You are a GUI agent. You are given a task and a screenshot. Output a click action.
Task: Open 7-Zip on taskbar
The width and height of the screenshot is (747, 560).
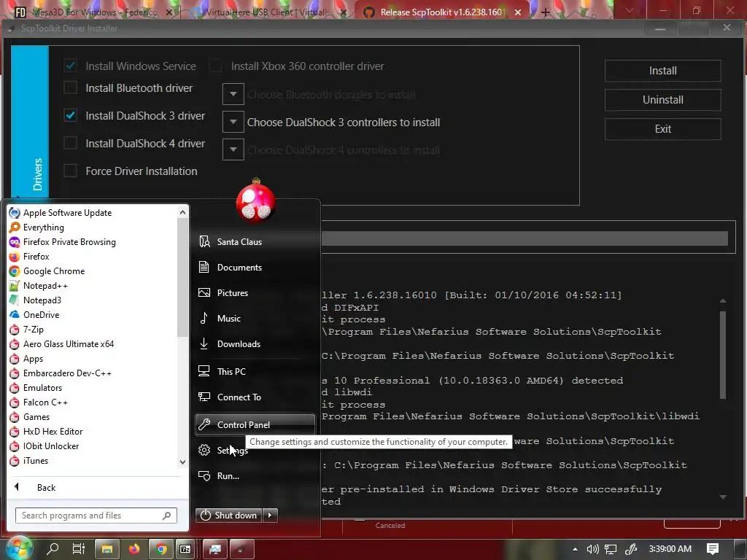tap(186, 549)
